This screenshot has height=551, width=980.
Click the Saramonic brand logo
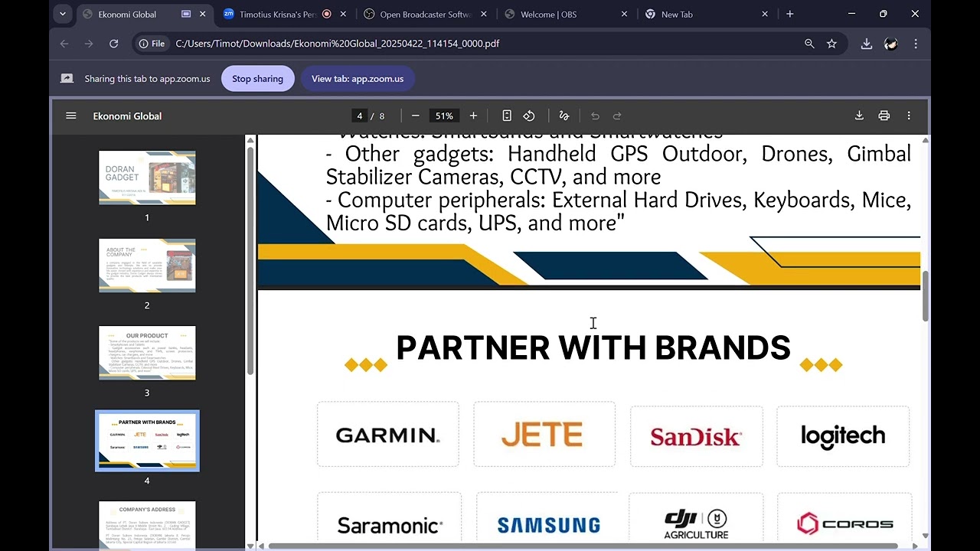(390, 526)
